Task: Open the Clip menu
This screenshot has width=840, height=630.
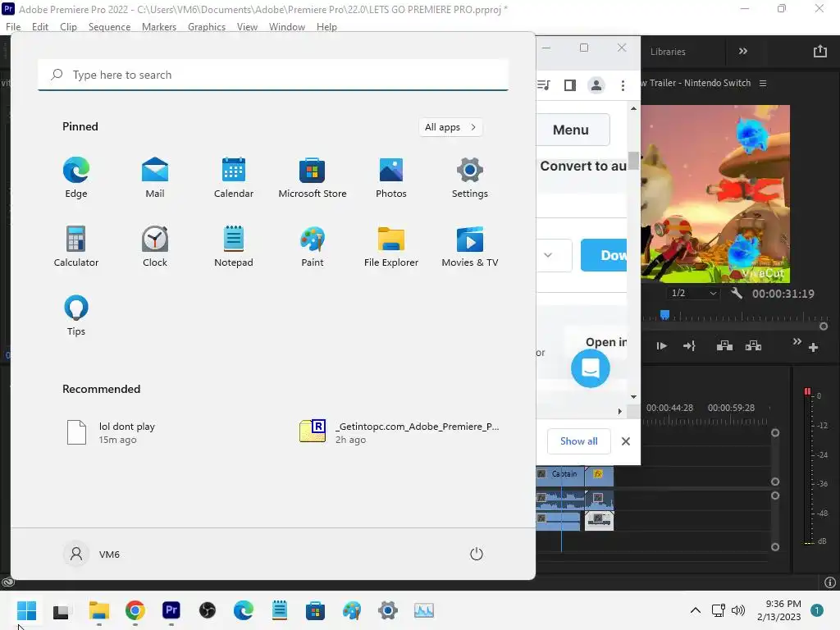Action: tap(68, 27)
